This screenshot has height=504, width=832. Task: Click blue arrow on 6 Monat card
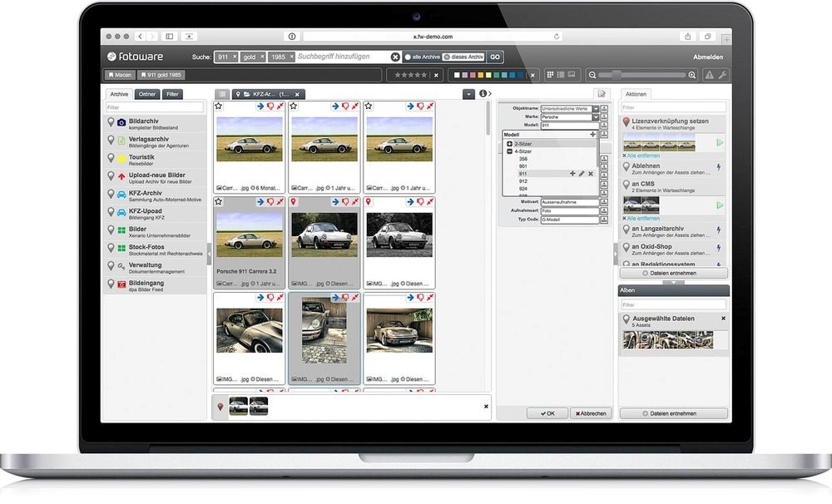260,106
